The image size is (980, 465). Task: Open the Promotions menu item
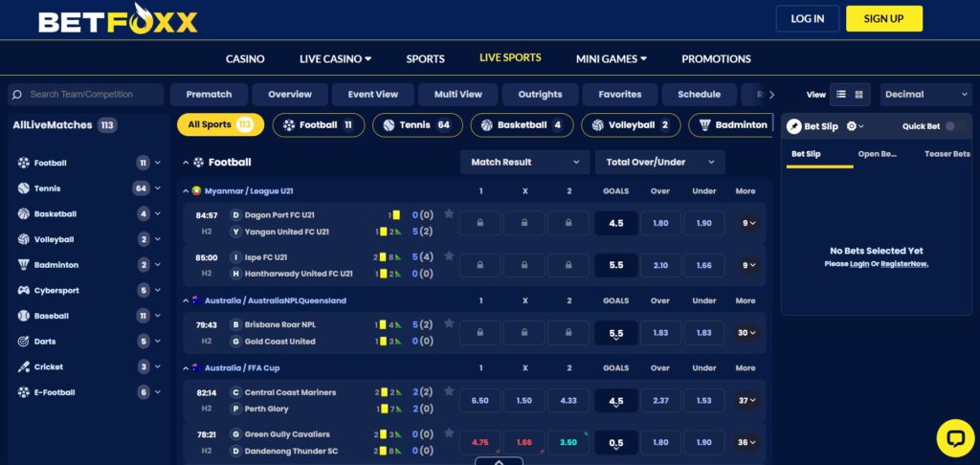[x=716, y=59]
